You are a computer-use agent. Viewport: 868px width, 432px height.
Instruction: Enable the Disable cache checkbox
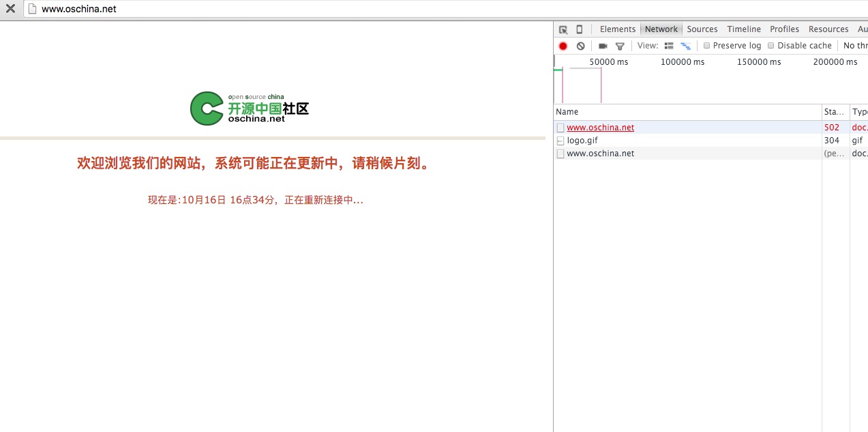(771, 46)
